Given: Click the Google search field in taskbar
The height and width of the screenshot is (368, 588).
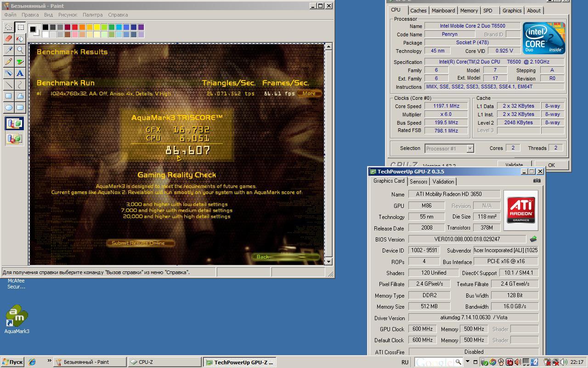Looking at the screenshot, I should tap(434, 362).
